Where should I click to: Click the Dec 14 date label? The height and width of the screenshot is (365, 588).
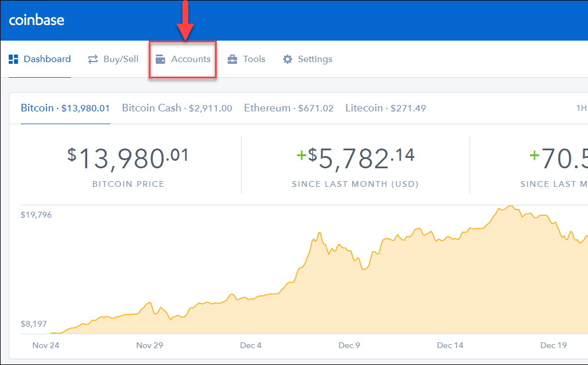click(450, 345)
